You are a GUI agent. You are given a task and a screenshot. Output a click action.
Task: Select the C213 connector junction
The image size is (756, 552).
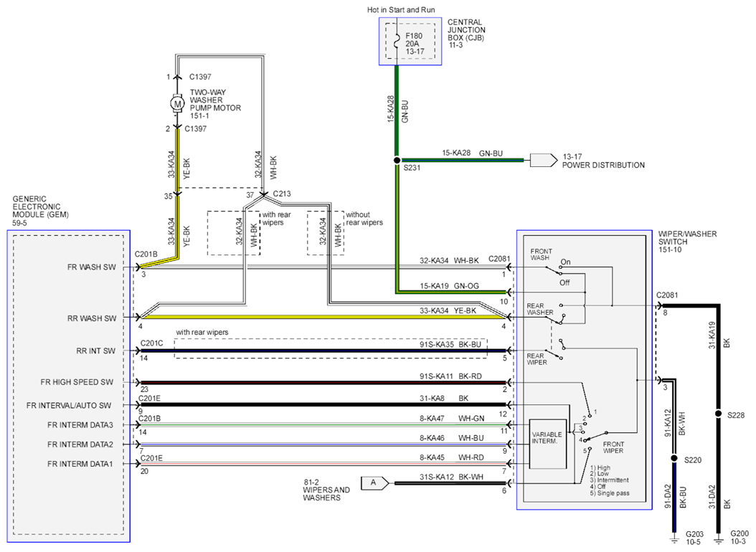(263, 195)
